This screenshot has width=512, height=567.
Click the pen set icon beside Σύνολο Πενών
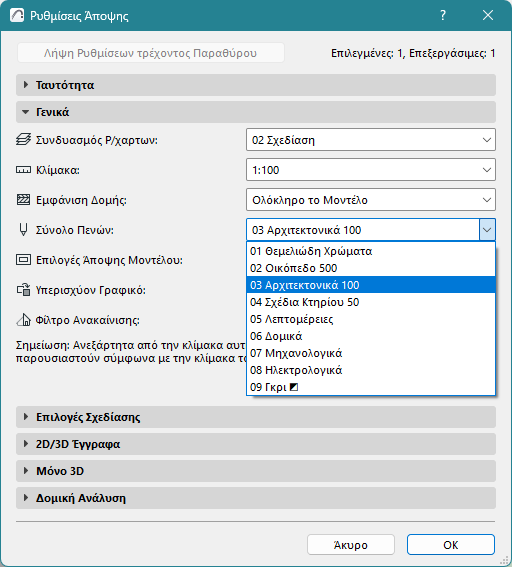[24, 230]
